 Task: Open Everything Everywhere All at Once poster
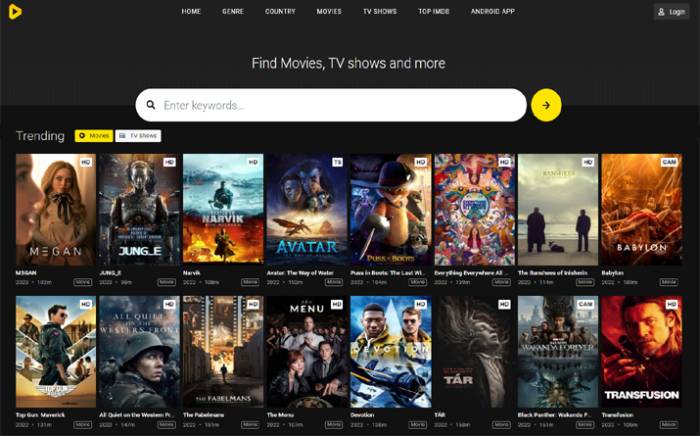[x=474, y=210]
